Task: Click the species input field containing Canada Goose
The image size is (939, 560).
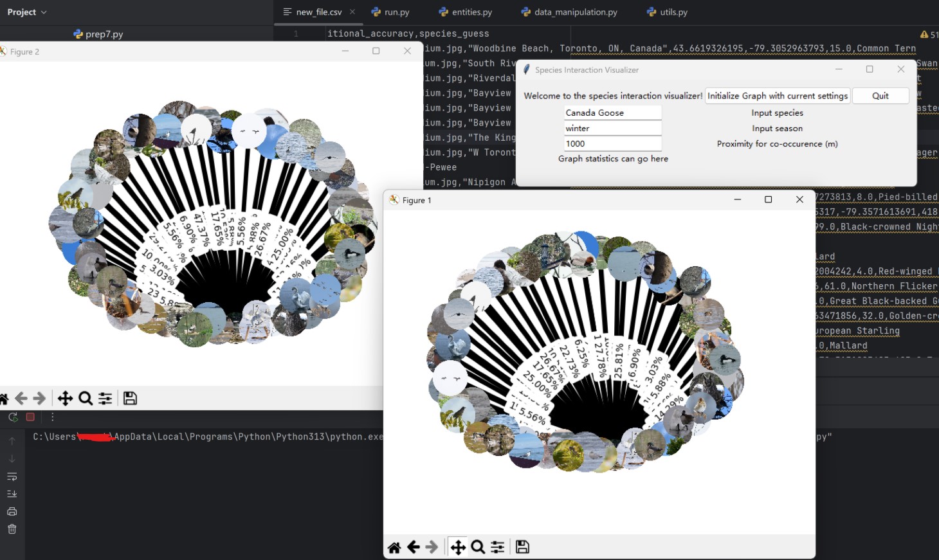Action: 613,113
